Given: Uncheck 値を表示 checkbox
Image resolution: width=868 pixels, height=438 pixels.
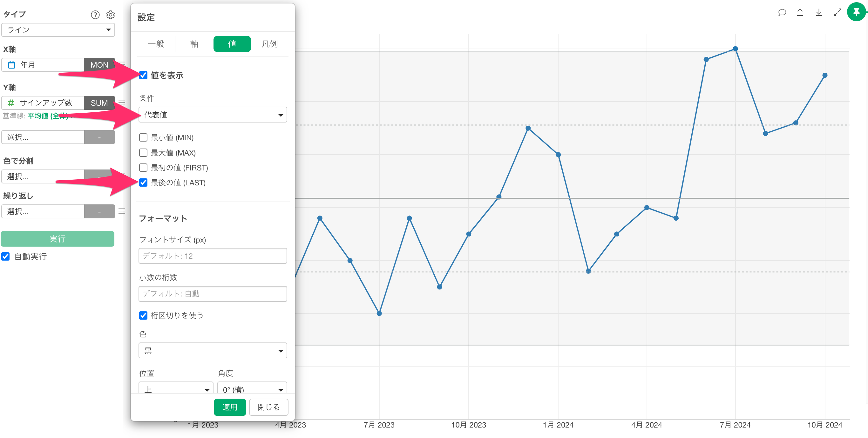Looking at the screenshot, I should click(x=144, y=75).
